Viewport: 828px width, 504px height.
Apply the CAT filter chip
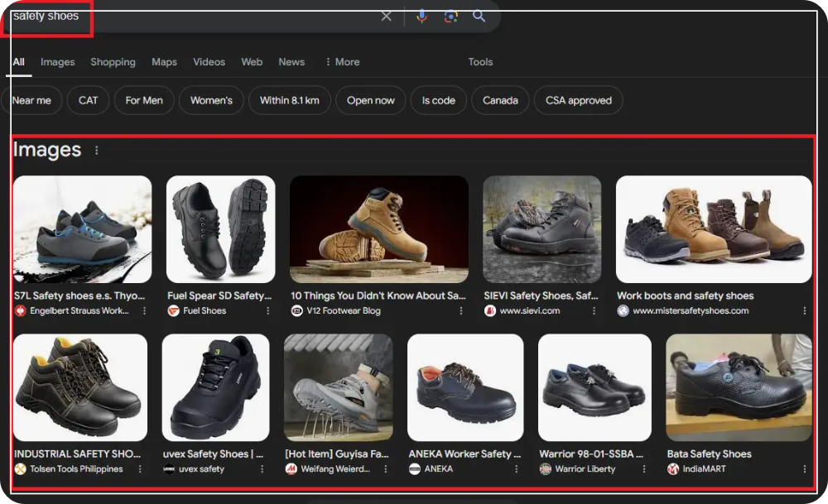89,100
